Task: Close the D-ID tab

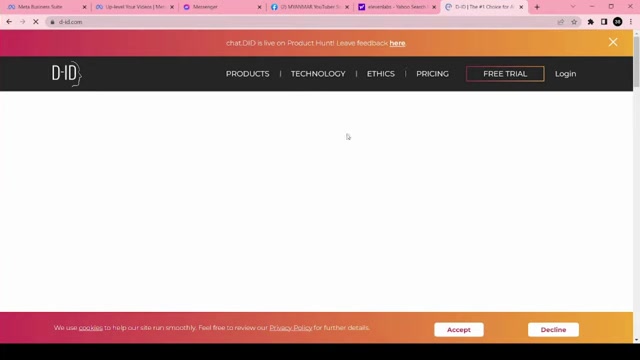Action: pyautogui.click(x=521, y=7)
